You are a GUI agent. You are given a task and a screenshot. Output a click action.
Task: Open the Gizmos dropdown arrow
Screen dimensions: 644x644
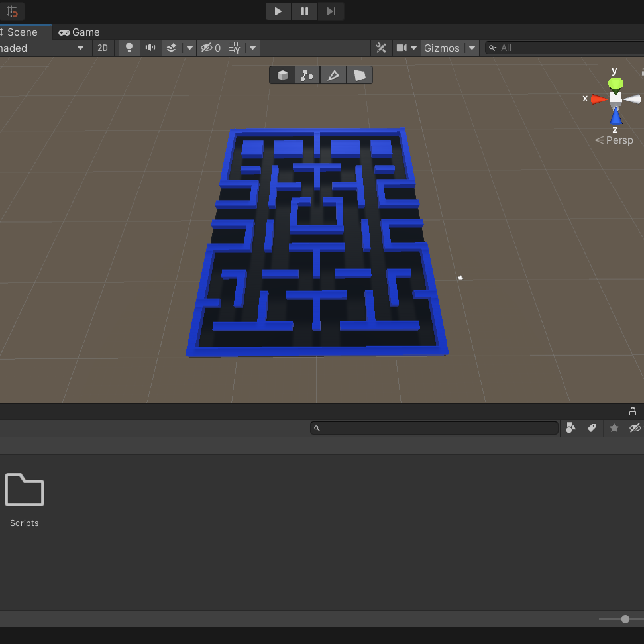point(472,48)
